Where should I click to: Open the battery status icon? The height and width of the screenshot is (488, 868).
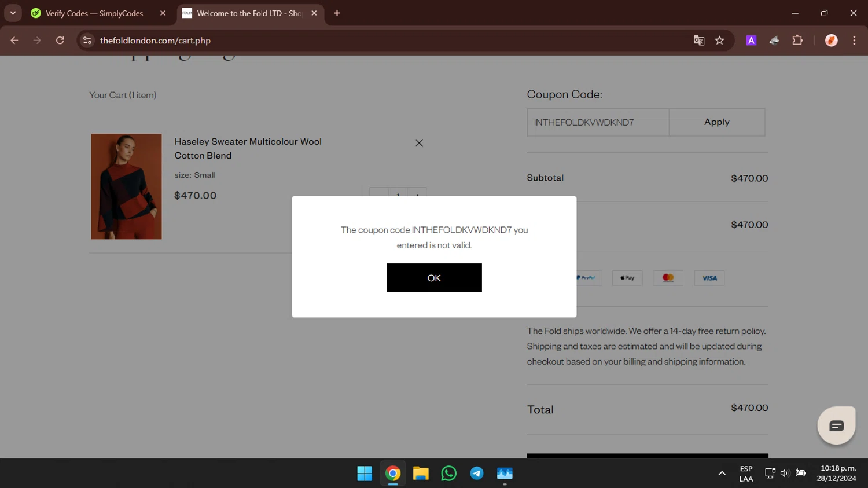(801, 474)
